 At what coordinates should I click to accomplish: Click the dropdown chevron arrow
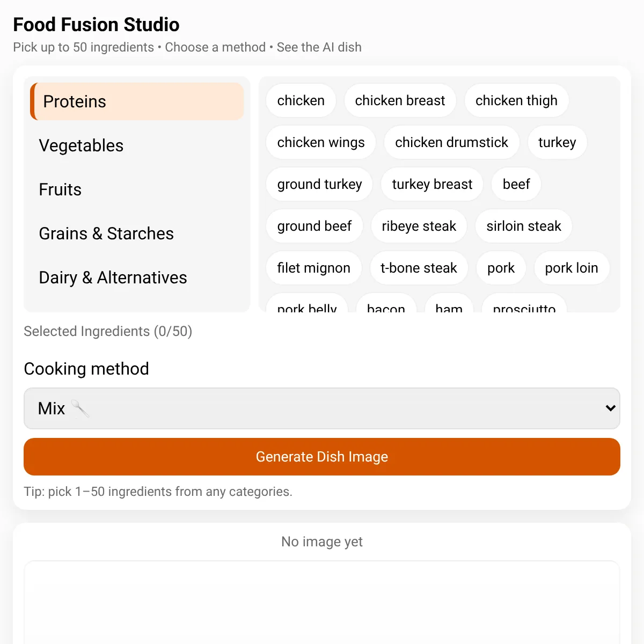pos(610,408)
